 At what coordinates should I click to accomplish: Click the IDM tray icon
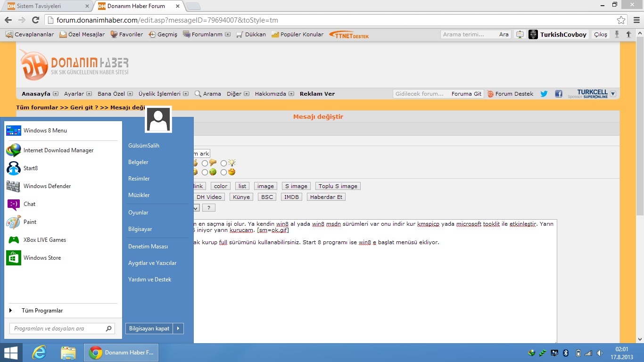[x=532, y=353]
